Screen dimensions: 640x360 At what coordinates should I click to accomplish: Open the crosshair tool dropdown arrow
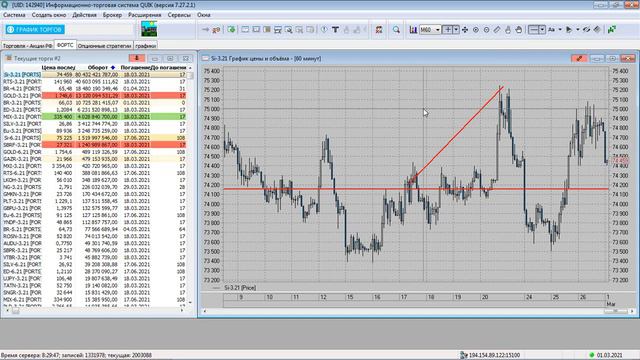(x=456, y=29)
